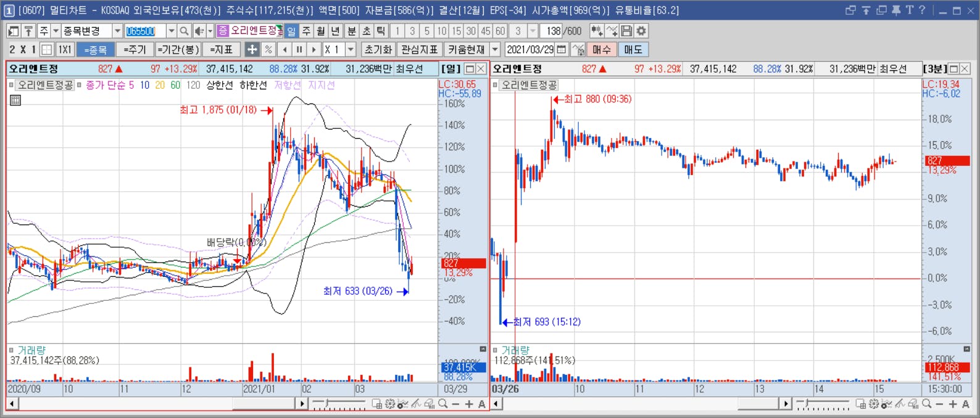Toggle the percent scale tool
Viewport: 980px width, 418px height.
point(268,49)
